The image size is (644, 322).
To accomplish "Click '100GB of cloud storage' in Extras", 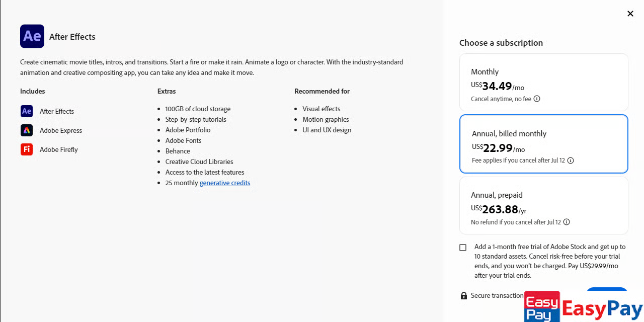I will (x=198, y=109).
